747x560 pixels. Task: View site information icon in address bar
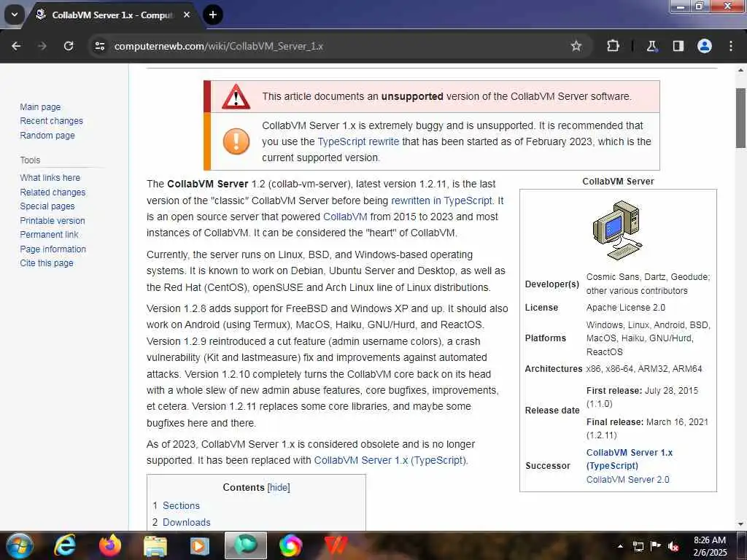99,46
